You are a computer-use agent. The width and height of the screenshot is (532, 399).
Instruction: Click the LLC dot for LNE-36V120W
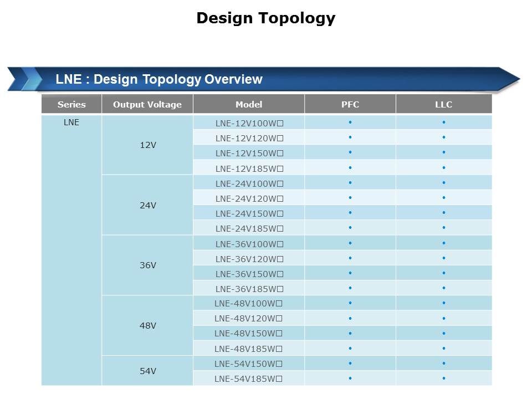coord(444,259)
